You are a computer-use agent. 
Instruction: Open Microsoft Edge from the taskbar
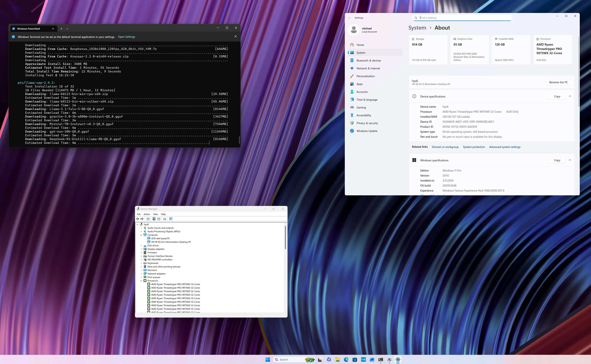(346, 359)
